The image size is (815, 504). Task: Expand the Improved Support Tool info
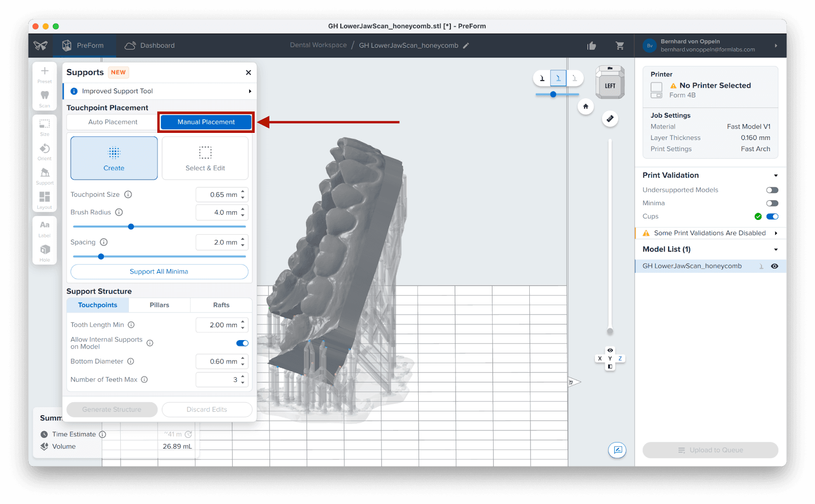pyautogui.click(x=250, y=92)
